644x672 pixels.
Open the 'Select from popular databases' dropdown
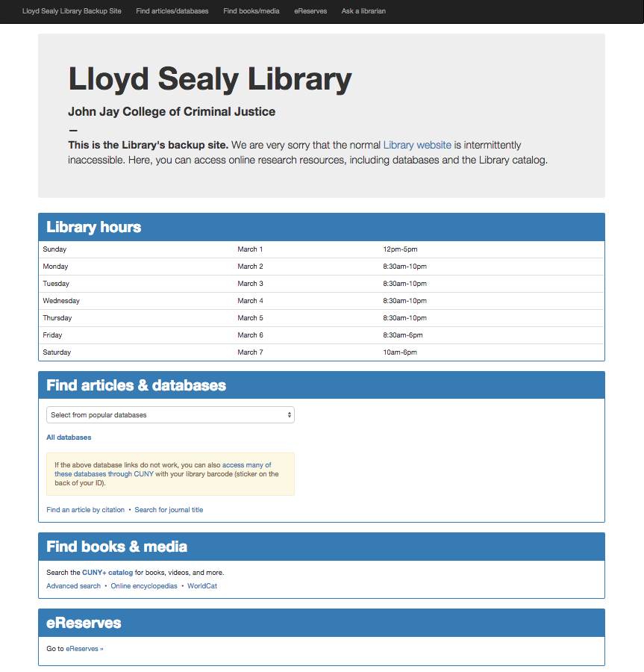[170, 415]
